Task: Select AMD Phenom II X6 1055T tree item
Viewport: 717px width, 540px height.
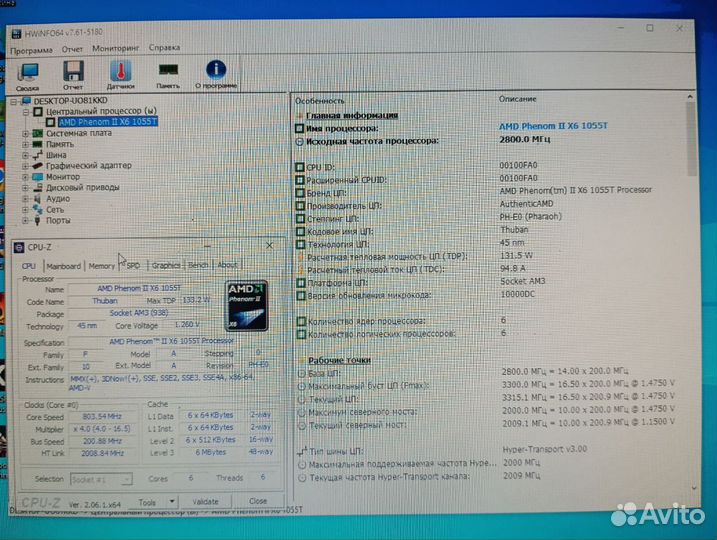Action: pos(108,122)
